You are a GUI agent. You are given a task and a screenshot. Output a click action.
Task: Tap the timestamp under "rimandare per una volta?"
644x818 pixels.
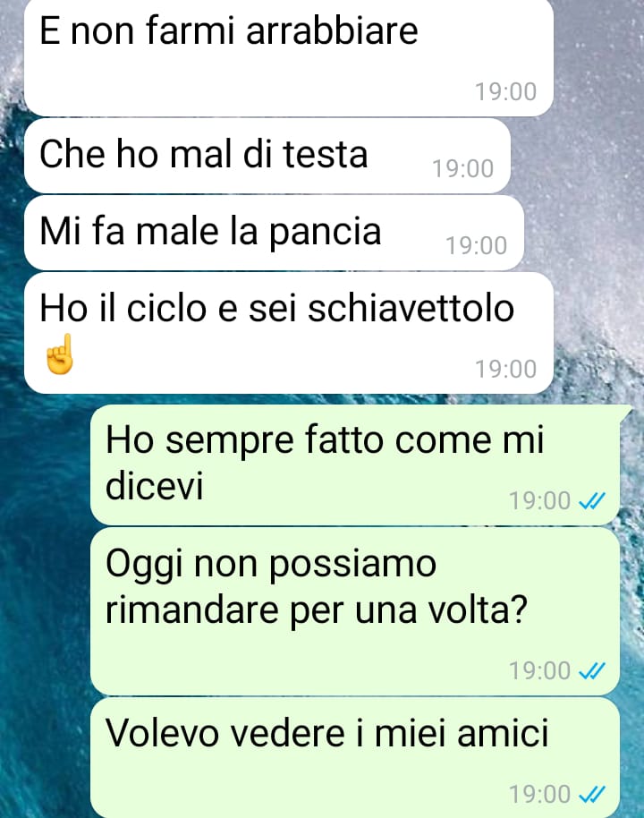click(x=539, y=671)
